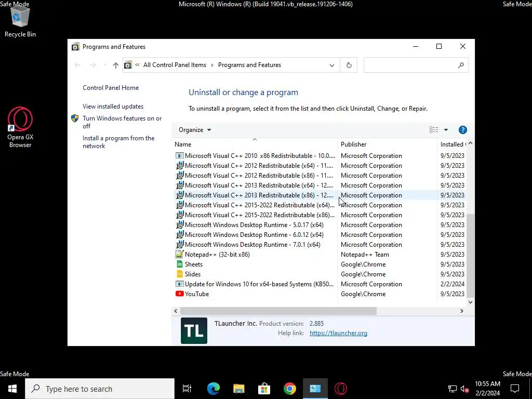Sort by the Name column header
The width and height of the screenshot is (532, 399).
[x=255, y=144]
